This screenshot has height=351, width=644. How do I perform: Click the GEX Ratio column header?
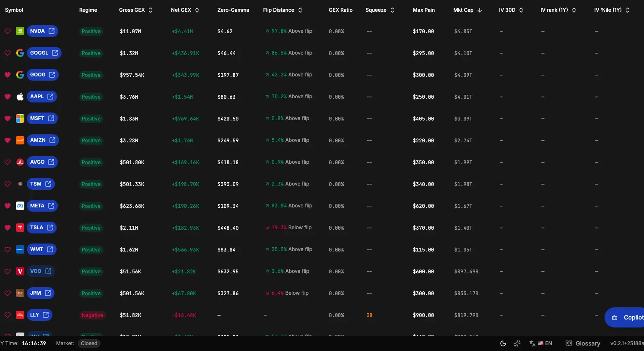(340, 10)
